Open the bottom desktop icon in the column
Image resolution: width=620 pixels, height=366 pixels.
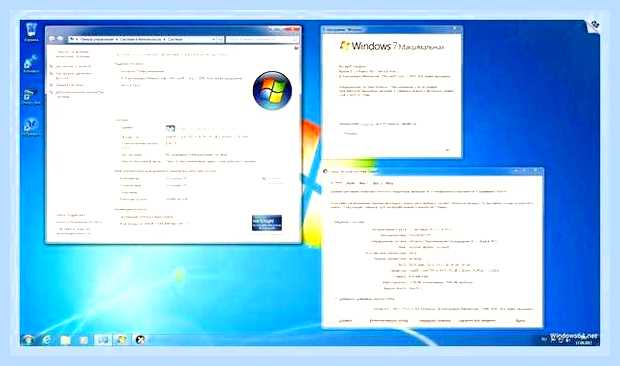(31, 127)
